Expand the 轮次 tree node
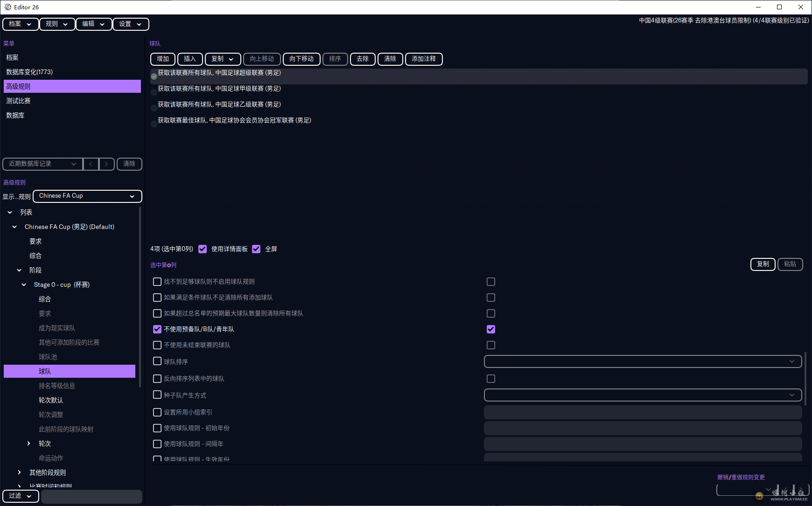 coord(28,444)
